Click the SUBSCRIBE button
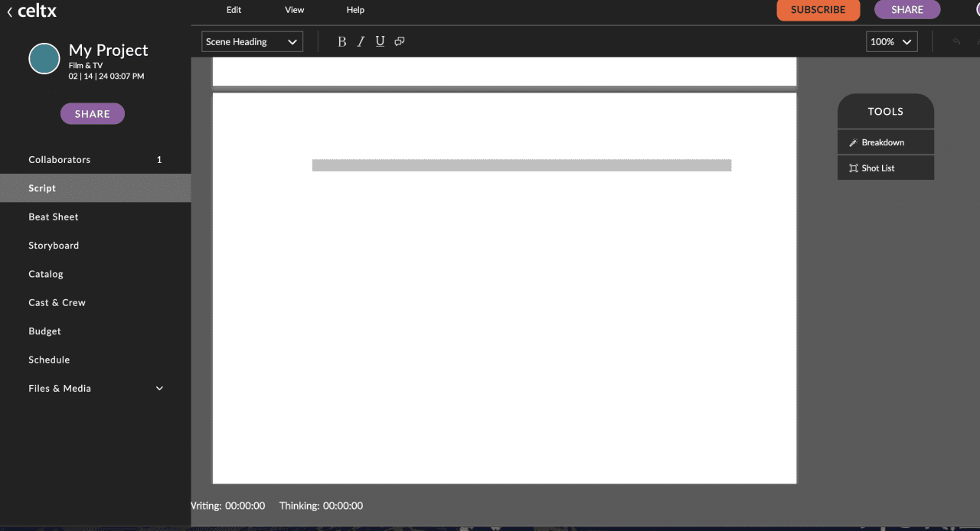Viewport: 980px width, 531px height. 818,10
